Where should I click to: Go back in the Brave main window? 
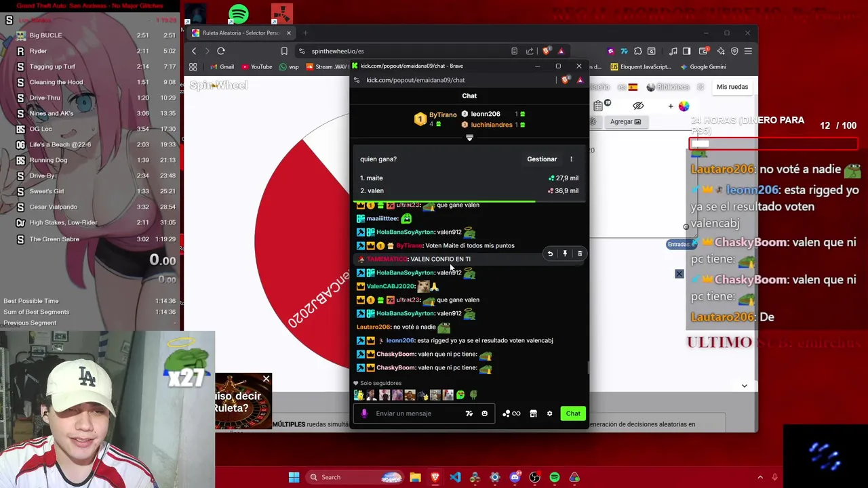tap(194, 51)
